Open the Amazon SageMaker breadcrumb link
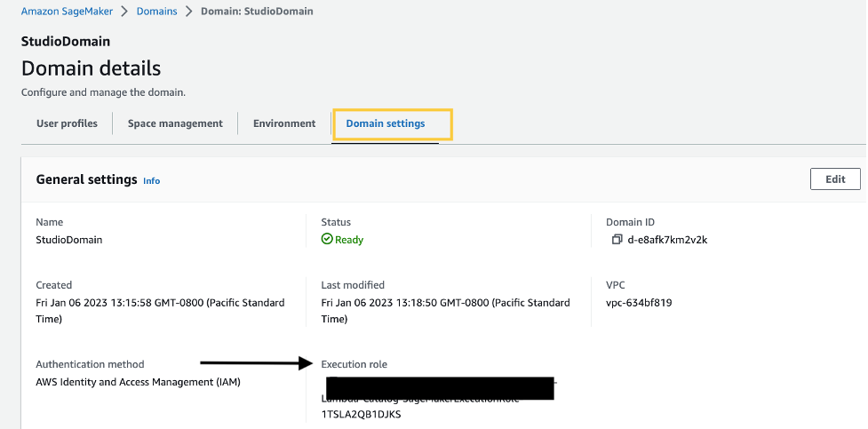868x429 pixels. [66, 11]
